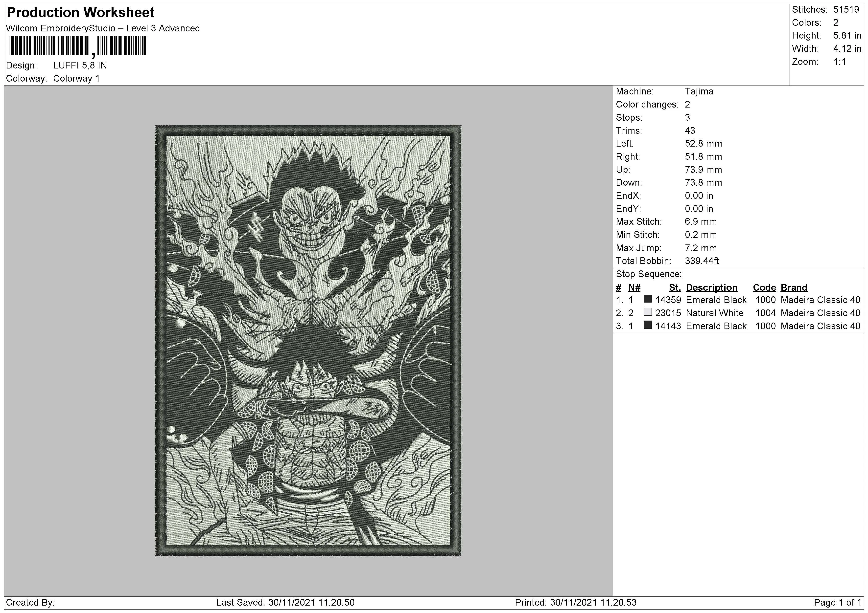This screenshot has height=613, width=868.
Task: Click the Stops value 3
Action: tap(687, 117)
